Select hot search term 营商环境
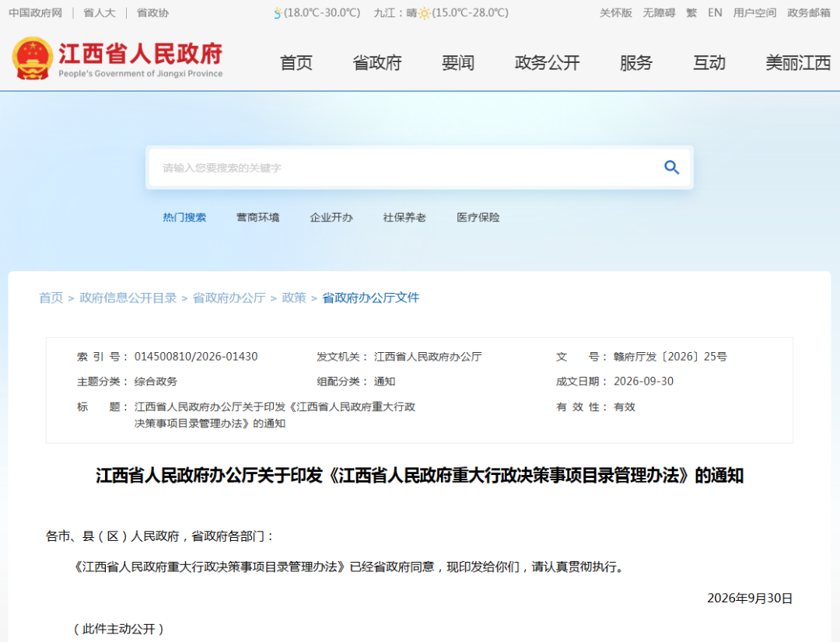Screen dimensions: 840x642 [x=257, y=218]
